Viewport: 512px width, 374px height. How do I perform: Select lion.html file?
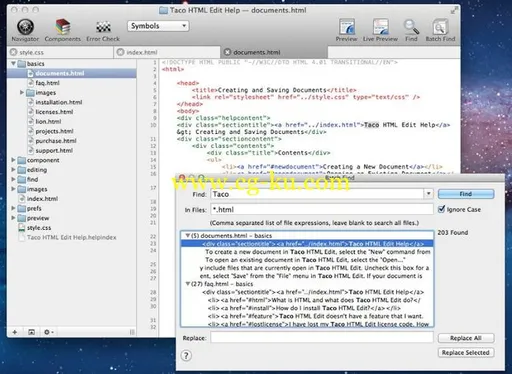coord(48,121)
